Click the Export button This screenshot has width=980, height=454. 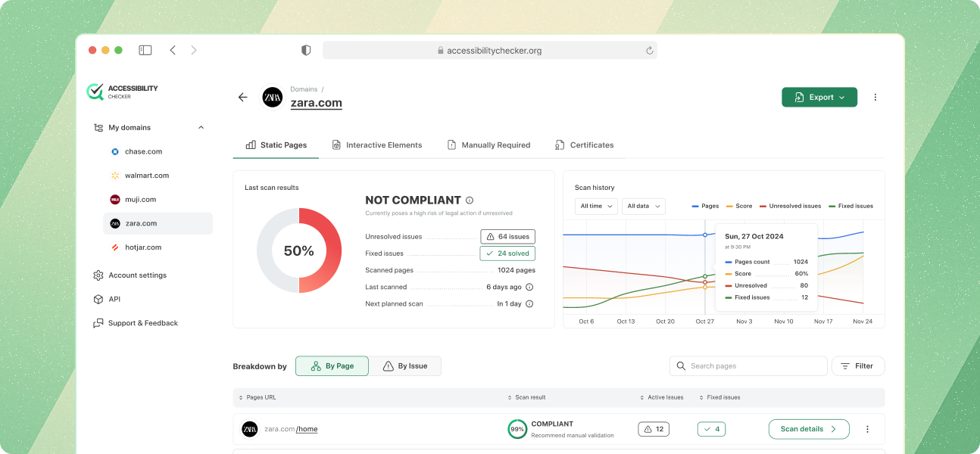coord(819,98)
